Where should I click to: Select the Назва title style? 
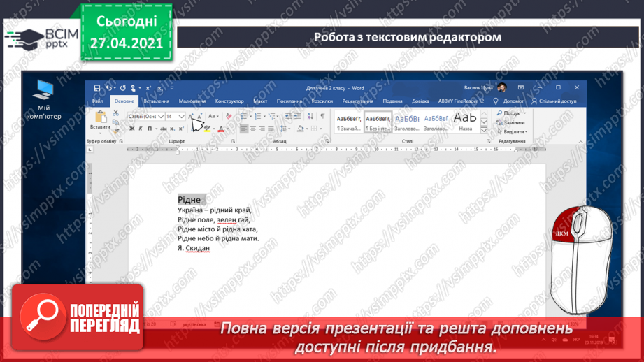(x=465, y=122)
